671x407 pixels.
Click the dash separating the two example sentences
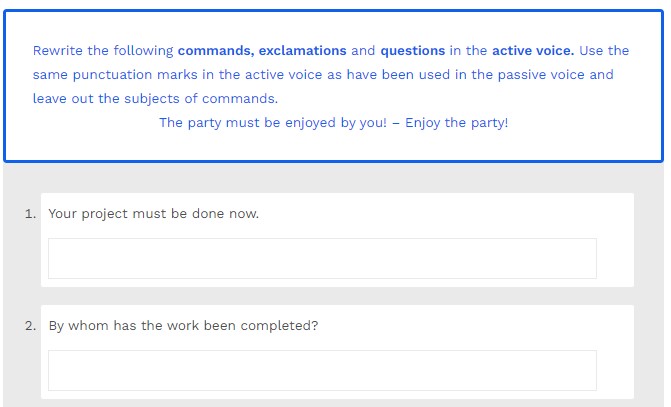(395, 123)
